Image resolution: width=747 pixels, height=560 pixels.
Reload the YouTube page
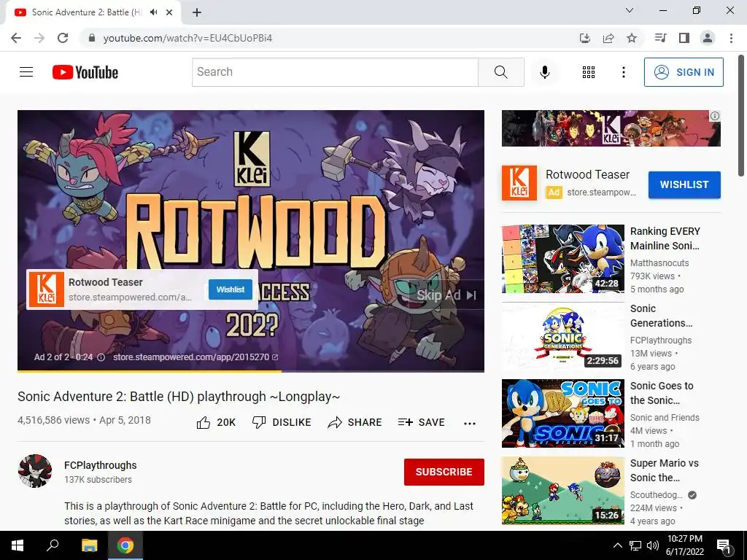click(x=63, y=38)
